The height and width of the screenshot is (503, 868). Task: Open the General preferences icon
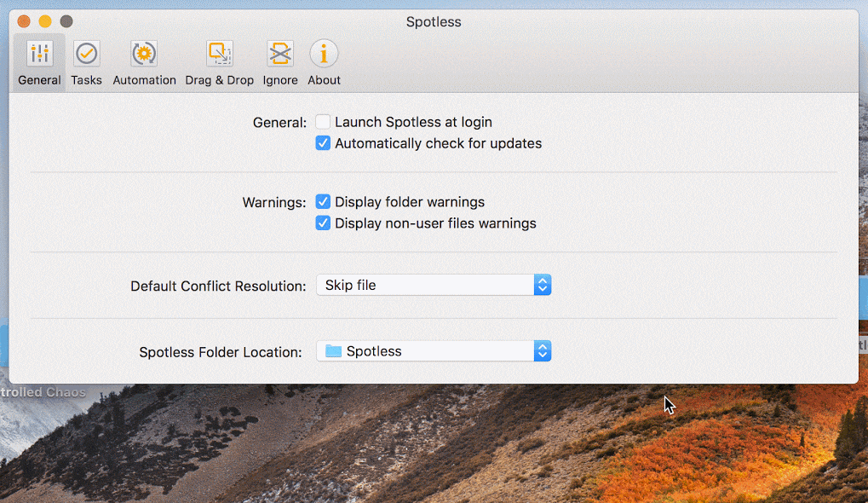pyautogui.click(x=39, y=54)
